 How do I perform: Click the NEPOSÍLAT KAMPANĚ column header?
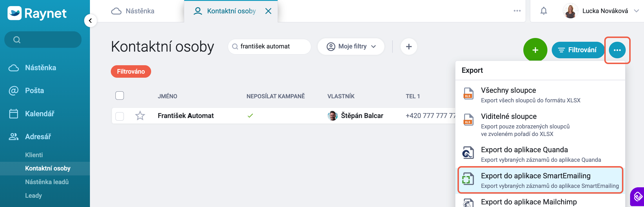point(276,96)
